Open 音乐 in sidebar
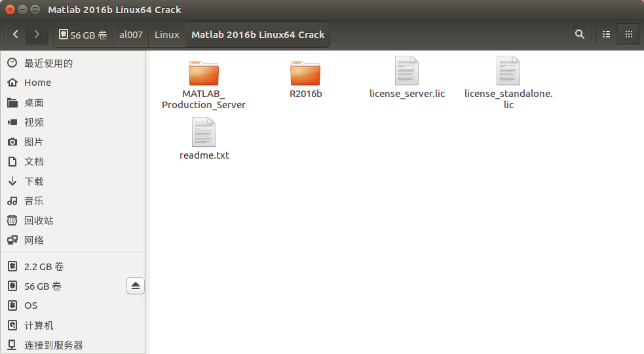This screenshot has width=644, height=354. [73, 201]
